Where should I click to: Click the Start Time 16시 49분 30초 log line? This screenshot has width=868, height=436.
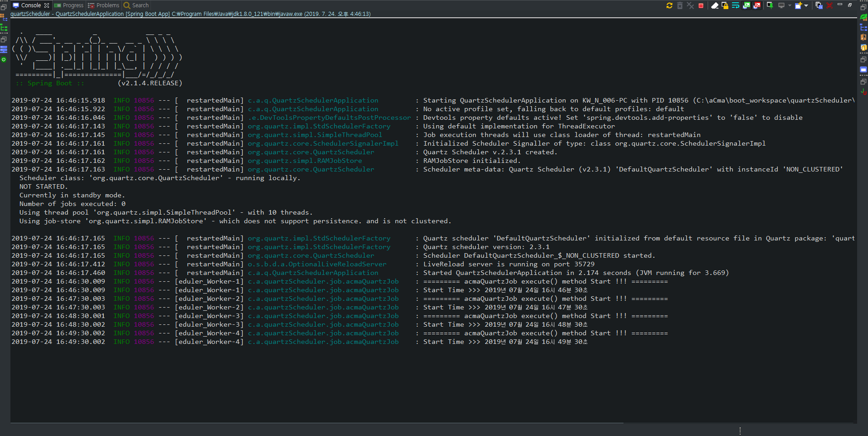coord(505,342)
